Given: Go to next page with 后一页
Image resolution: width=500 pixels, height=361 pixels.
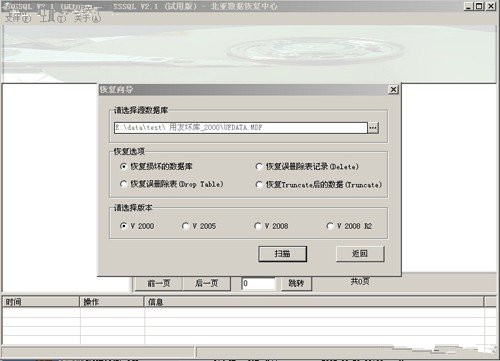Looking at the screenshot, I should pos(207,283).
